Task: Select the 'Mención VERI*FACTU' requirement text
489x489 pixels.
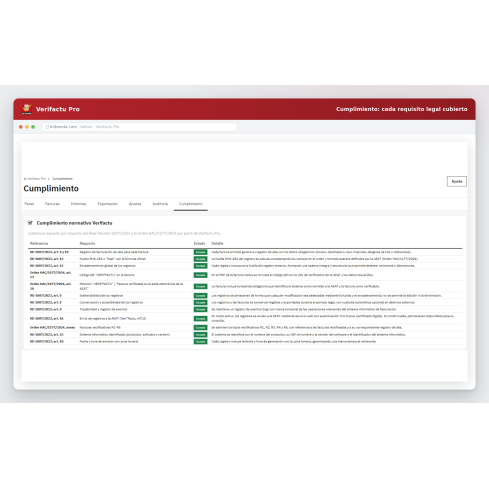Action: click(131, 286)
